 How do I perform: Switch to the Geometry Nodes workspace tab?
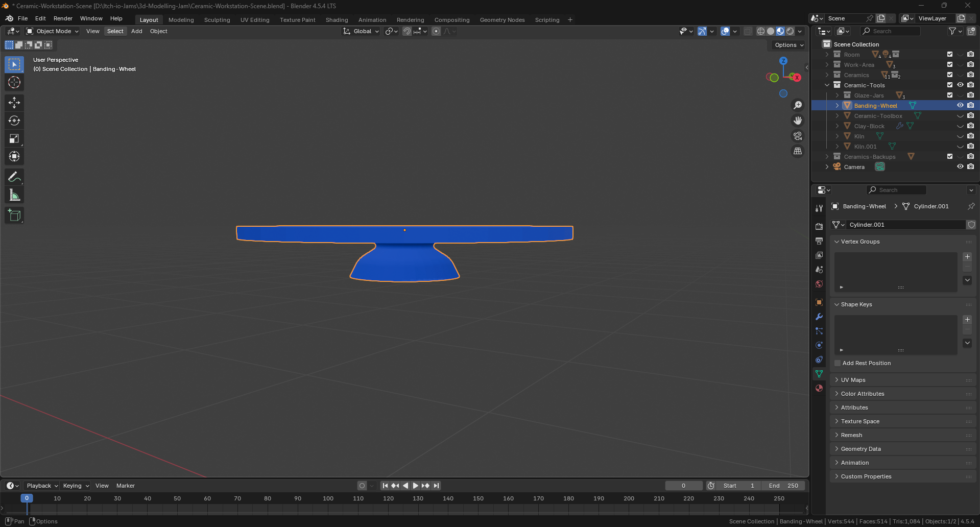click(x=502, y=20)
